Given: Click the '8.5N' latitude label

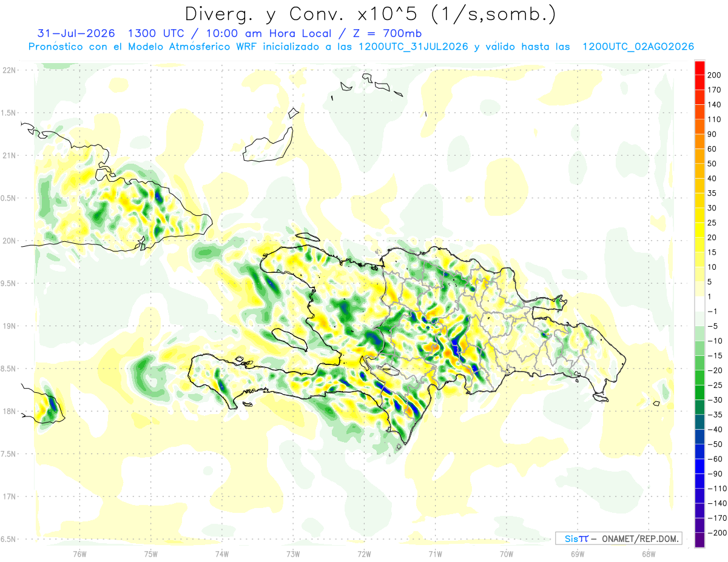Looking at the screenshot, I should click(8, 369).
